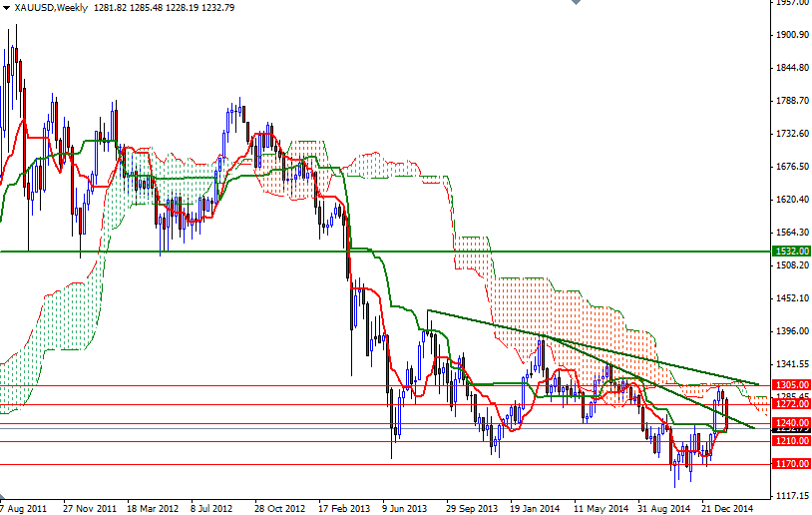This screenshot has width=812, height=515.
Task: Click the 9 Jun 2013 date label
Action: [x=406, y=507]
